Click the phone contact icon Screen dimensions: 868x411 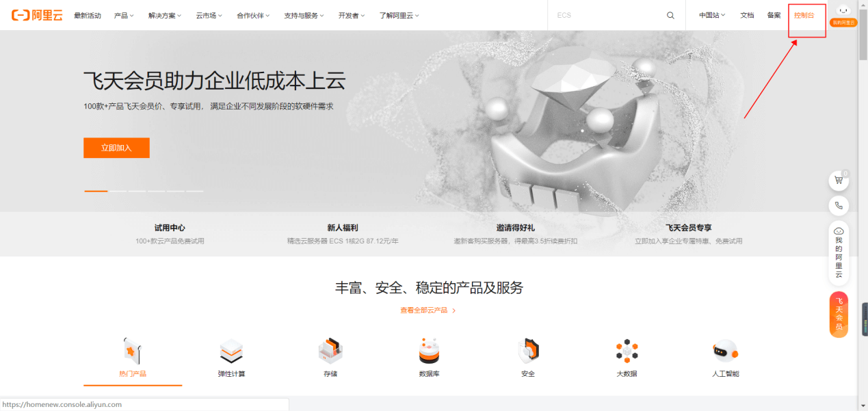click(x=839, y=205)
